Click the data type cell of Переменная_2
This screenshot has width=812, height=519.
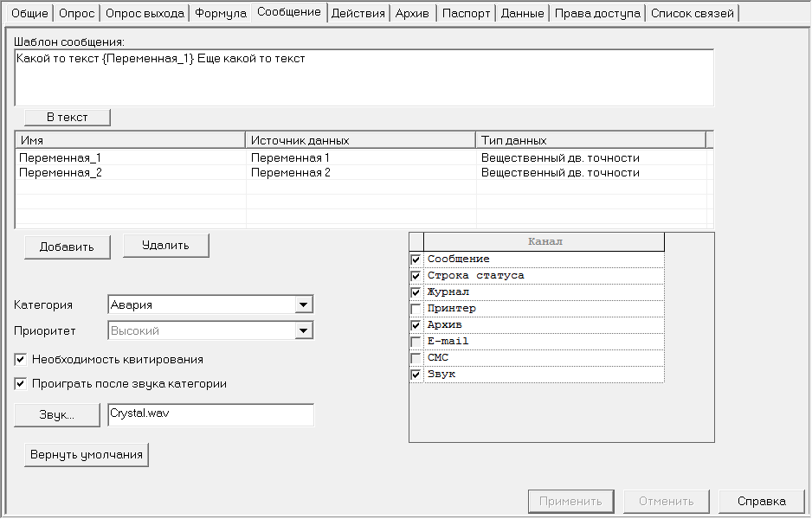[591, 173]
